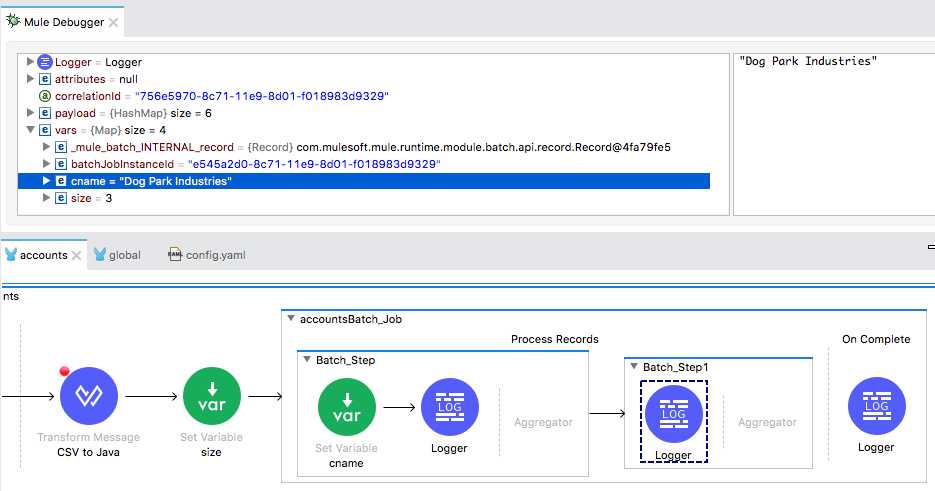Expand the attributes node

(x=30, y=79)
